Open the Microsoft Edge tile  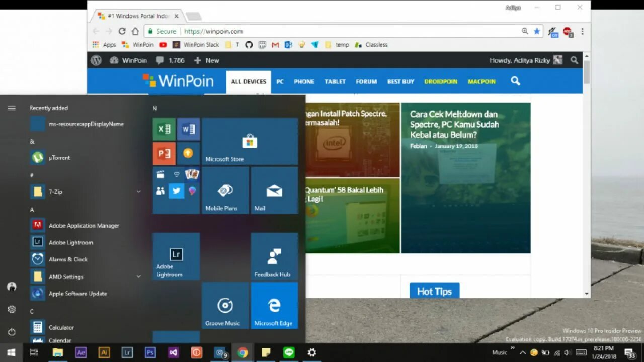[x=274, y=305]
